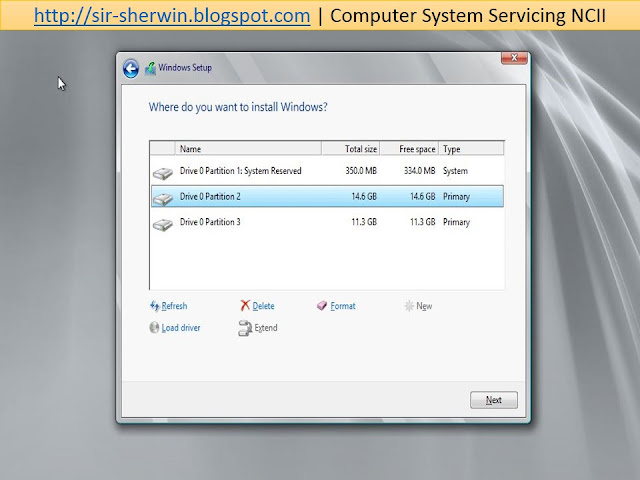
Task: Select Drive 0 Partition 1: System Reserved
Action: tap(327, 171)
